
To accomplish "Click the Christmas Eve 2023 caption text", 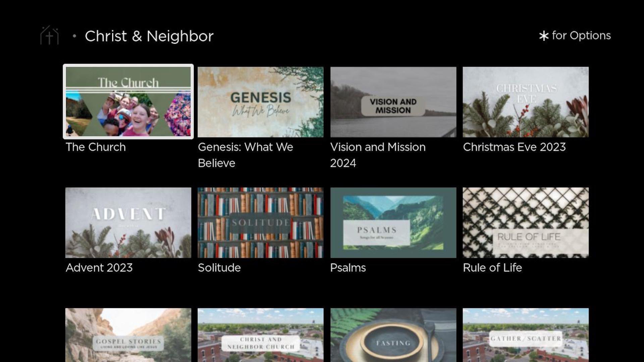I will tap(514, 147).
